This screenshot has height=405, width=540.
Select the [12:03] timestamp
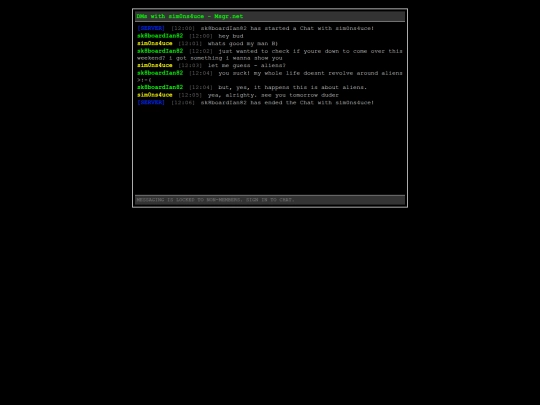coord(190,65)
